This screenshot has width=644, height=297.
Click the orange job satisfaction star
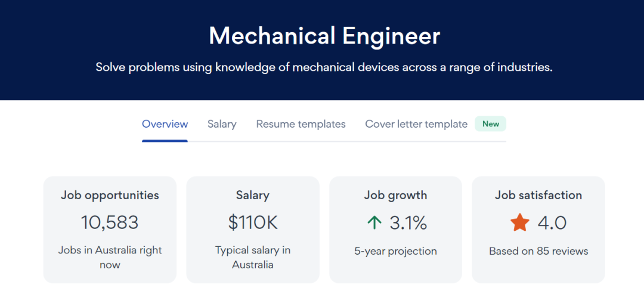520,223
